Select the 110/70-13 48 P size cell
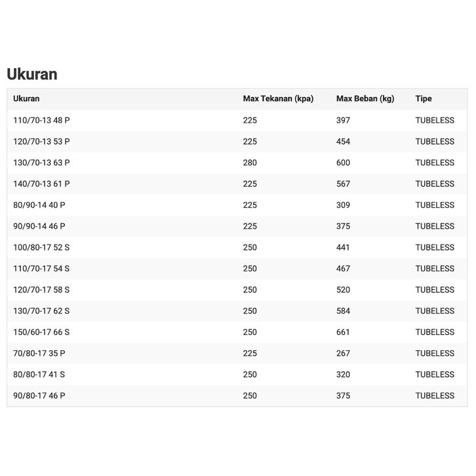Image resolution: width=476 pixels, height=476 pixels. pyautogui.click(x=41, y=121)
